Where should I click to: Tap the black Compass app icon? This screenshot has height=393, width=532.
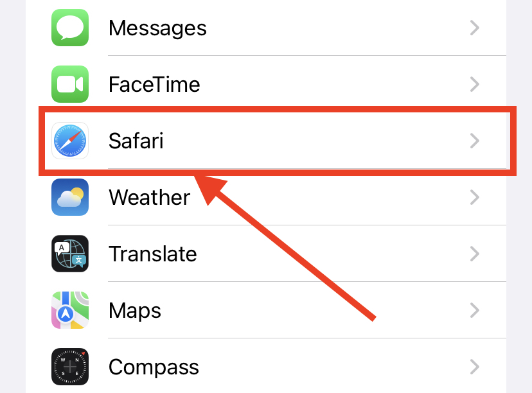70,367
